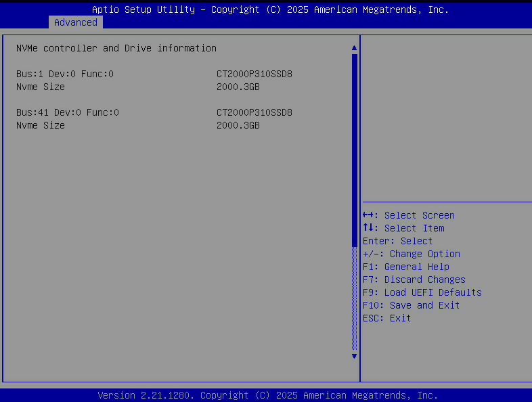Click the drive model name for Bus:41

tap(254, 112)
